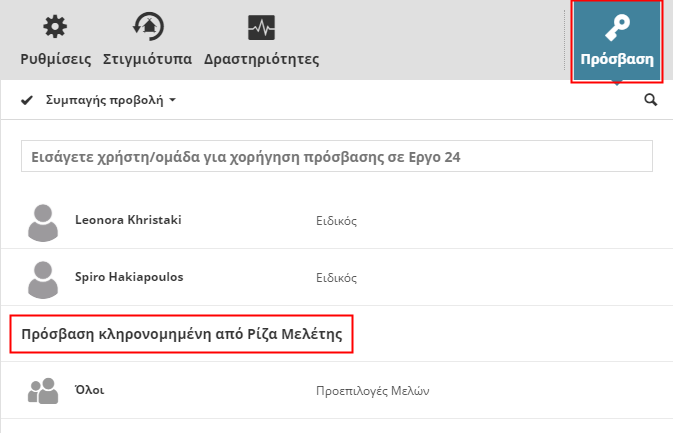Open the Δραστηριότητες activity monitor icon
Viewport: 673px width, 433px height.
[x=261, y=27]
